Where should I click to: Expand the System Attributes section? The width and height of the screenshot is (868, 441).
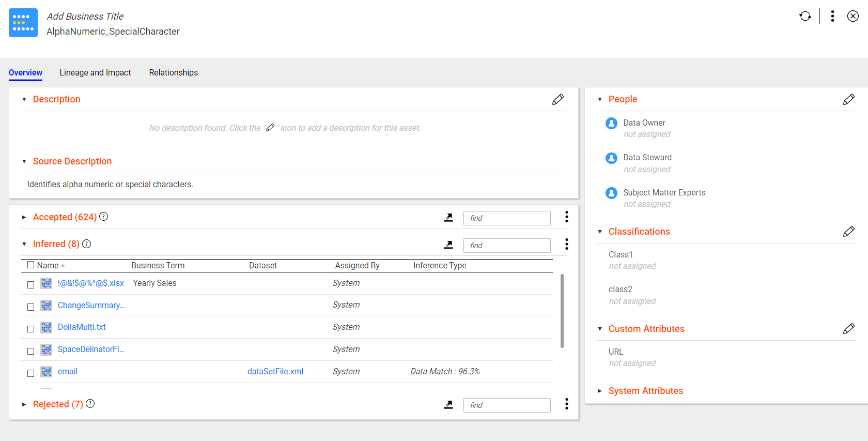pos(600,391)
